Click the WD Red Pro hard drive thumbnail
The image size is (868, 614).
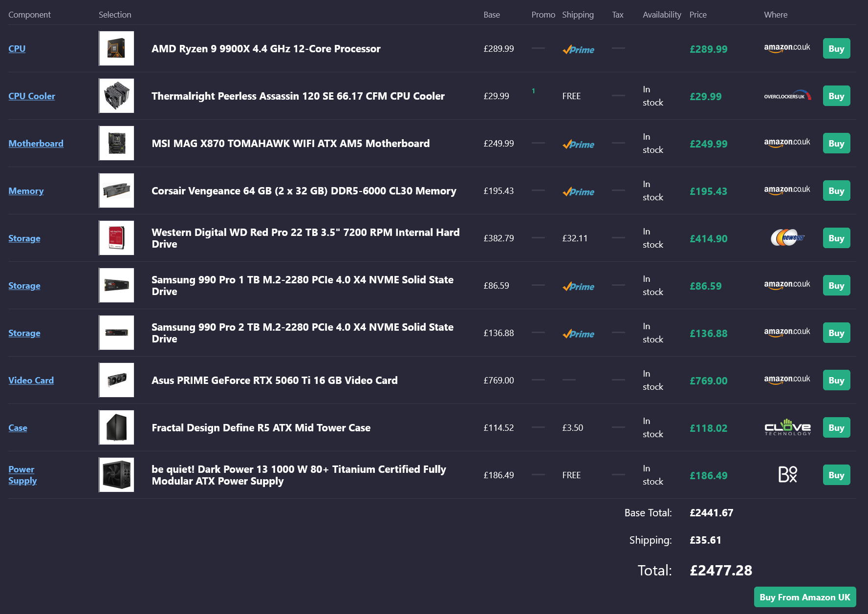pyautogui.click(x=116, y=238)
